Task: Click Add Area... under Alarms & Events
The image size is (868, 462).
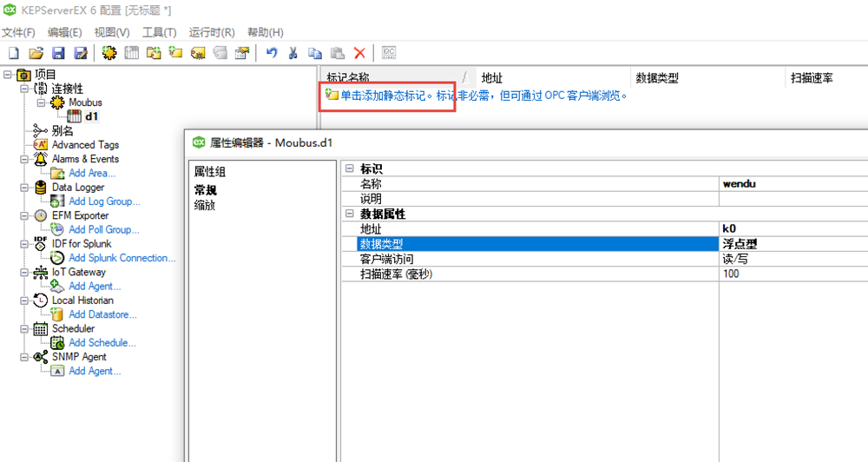Action: point(92,173)
